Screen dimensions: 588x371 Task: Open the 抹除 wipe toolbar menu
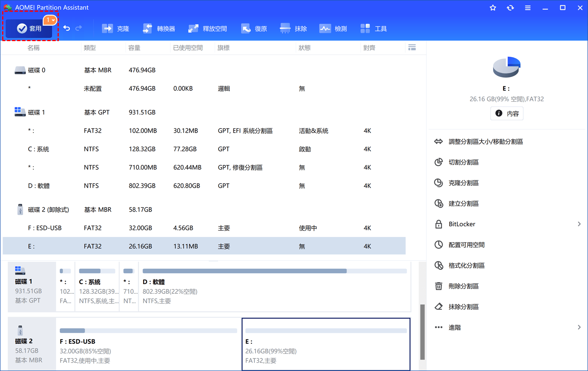293,29
